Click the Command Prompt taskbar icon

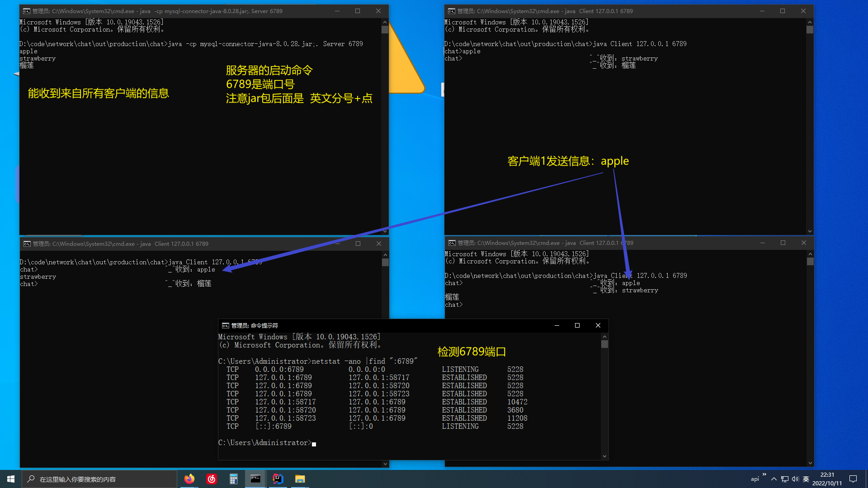coord(255,479)
